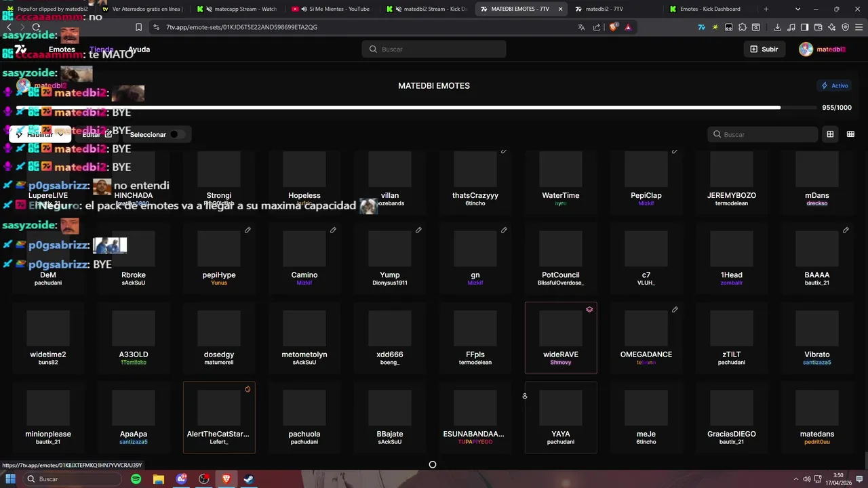Open the Emotes nav item
The height and width of the screenshot is (488, 868).
tap(62, 49)
